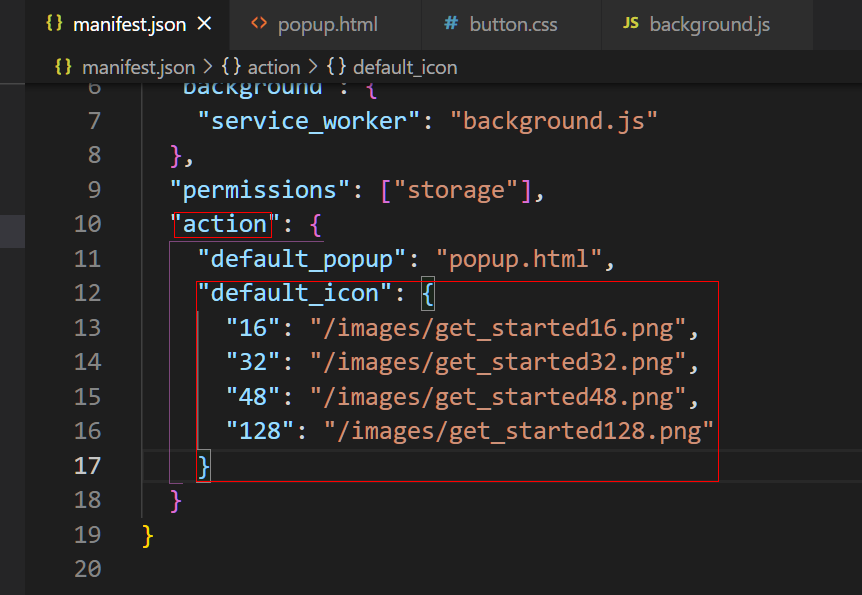This screenshot has height=595, width=862.
Task: Close the manifest.json editor tab
Action: tap(204, 23)
